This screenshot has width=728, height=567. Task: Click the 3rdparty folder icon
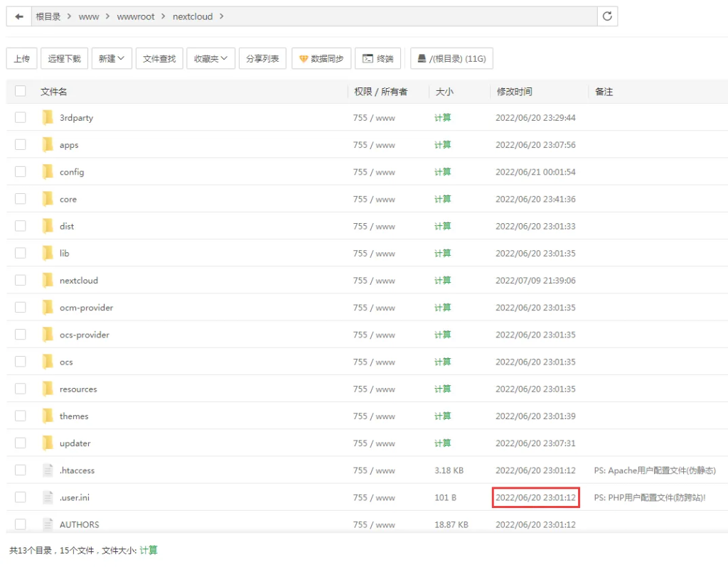48,118
